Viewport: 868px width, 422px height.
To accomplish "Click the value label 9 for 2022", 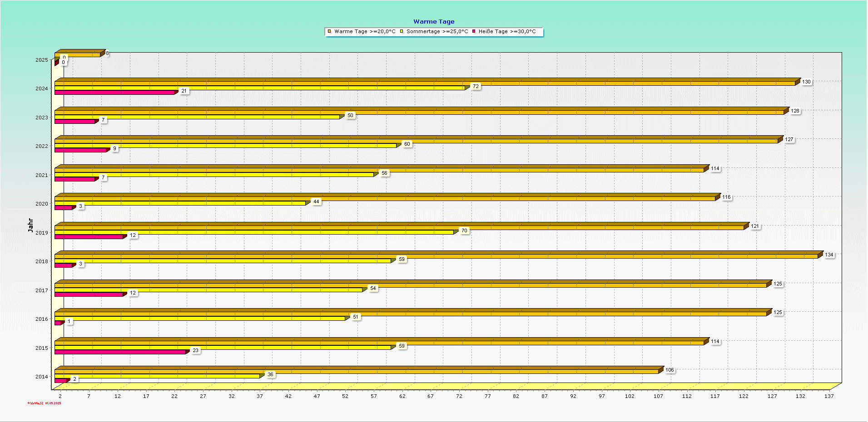I will 114,149.
